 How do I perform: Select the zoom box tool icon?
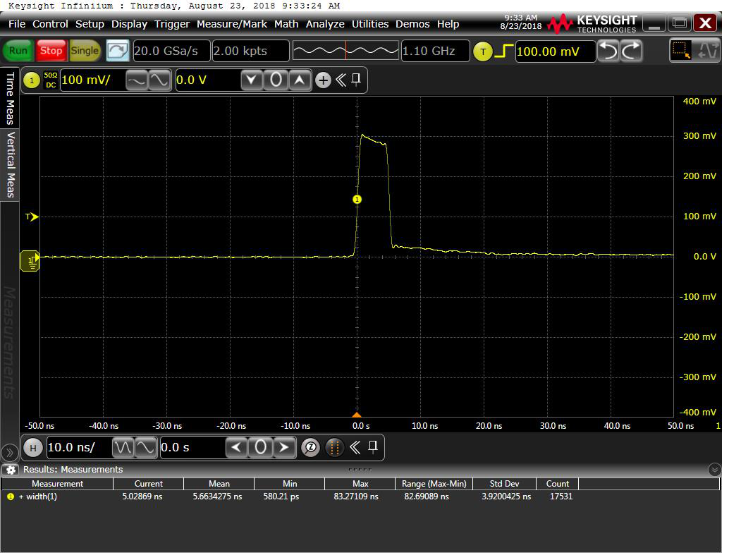click(681, 51)
